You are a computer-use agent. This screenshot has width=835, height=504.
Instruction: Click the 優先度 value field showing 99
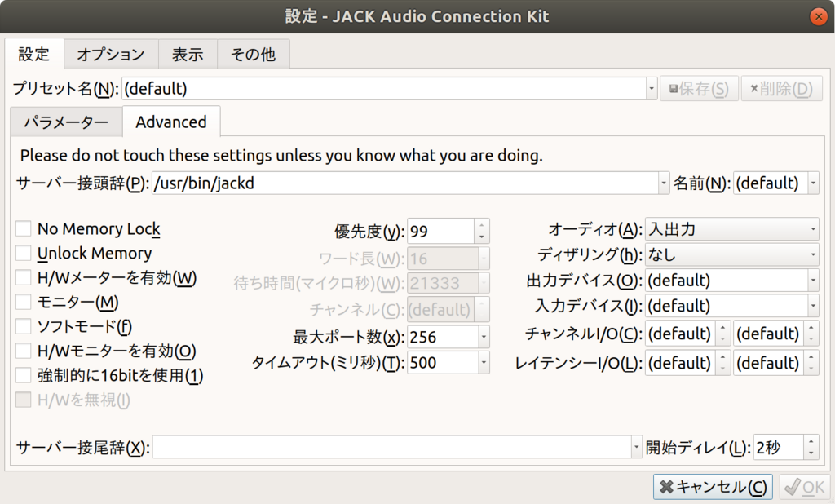[x=441, y=232]
